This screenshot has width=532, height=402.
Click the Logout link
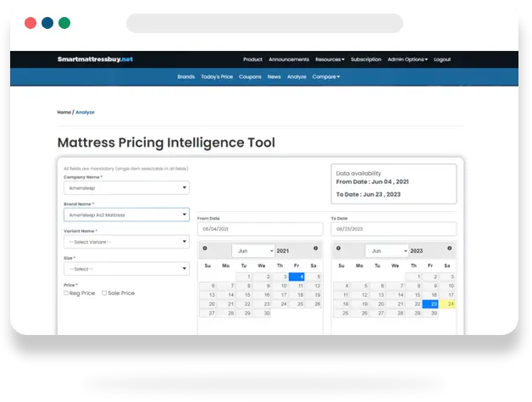(x=442, y=59)
